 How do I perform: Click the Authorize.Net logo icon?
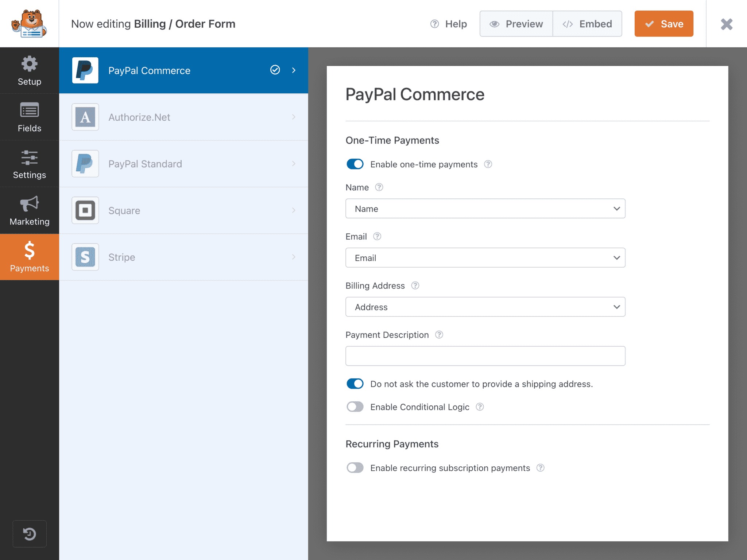[x=85, y=117]
